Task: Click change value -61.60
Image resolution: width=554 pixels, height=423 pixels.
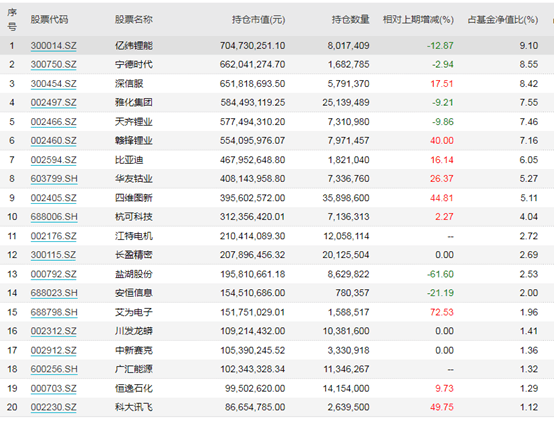Action: (440, 274)
